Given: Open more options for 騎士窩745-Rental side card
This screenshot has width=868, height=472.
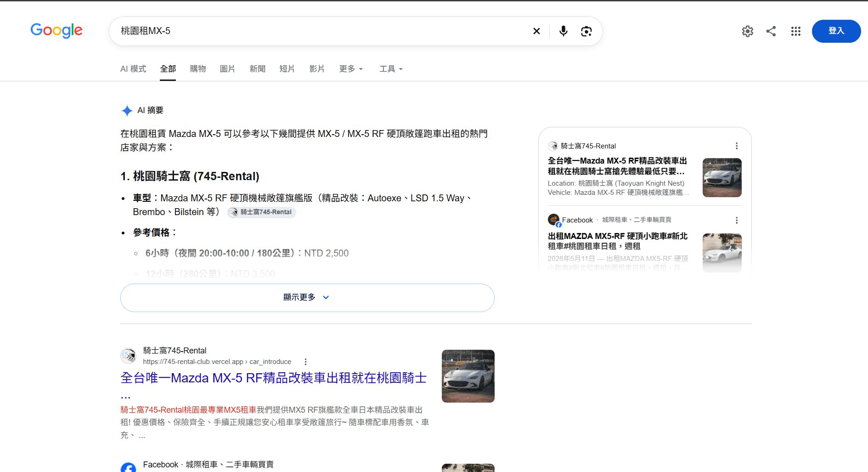Looking at the screenshot, I should coord(737,146).
